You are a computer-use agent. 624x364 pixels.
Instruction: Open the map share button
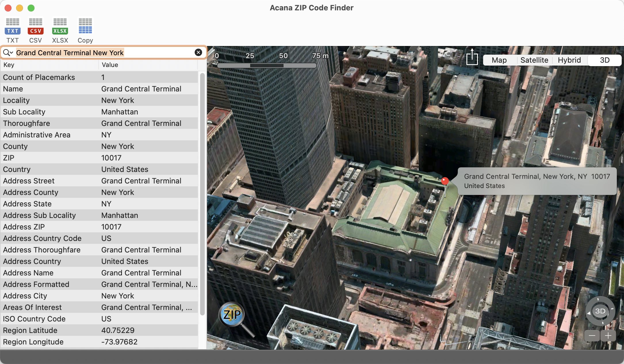pos(472,57)
